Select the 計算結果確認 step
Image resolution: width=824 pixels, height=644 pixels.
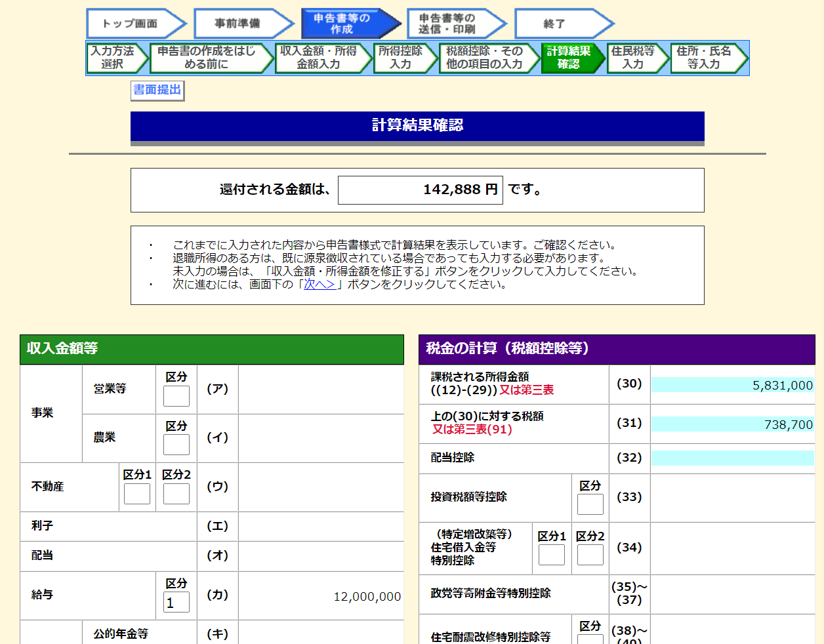(569, 58)
